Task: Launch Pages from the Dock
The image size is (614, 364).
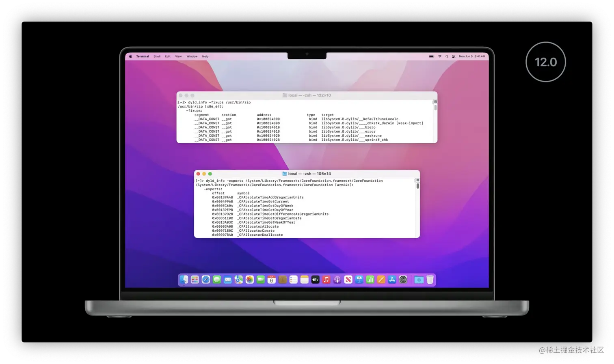Action: pos(381,280)
